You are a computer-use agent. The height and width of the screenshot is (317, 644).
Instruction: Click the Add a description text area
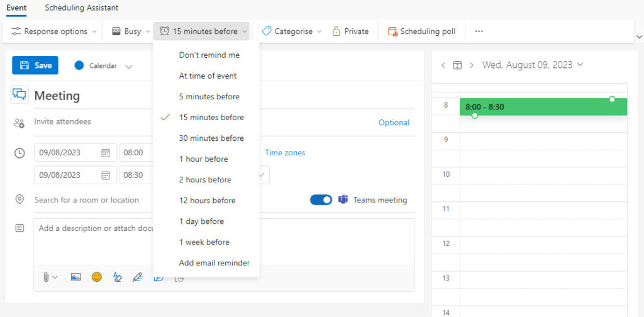pyautogui.click(x=224, y=242)
